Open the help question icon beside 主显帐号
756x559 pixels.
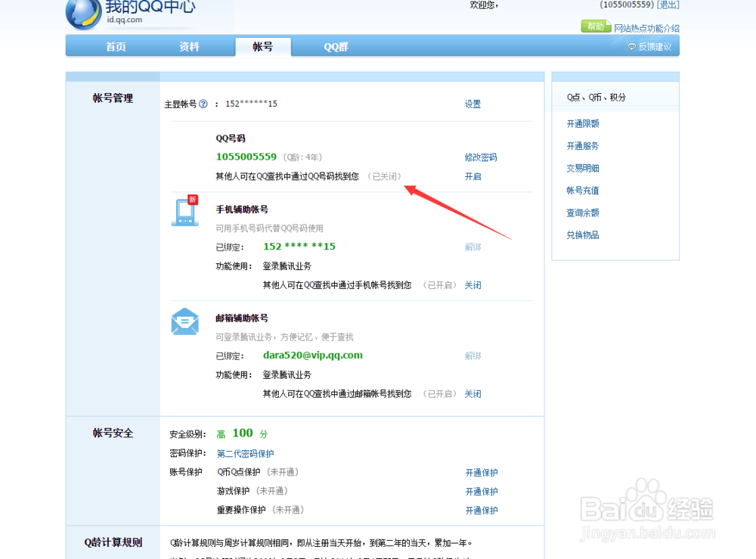pos(203,104)
